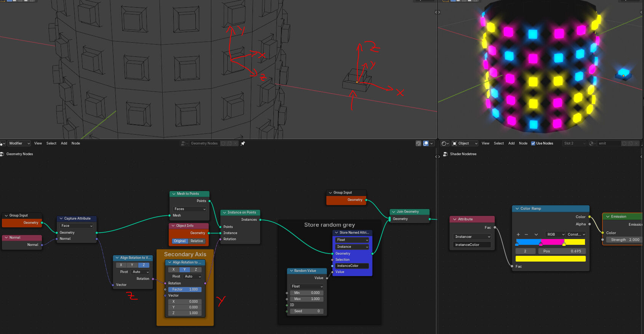The width and height of the screenshot is (644, 334).
Task: Toggle the snapping icon in node editor
Action: [x=419, y=143]
